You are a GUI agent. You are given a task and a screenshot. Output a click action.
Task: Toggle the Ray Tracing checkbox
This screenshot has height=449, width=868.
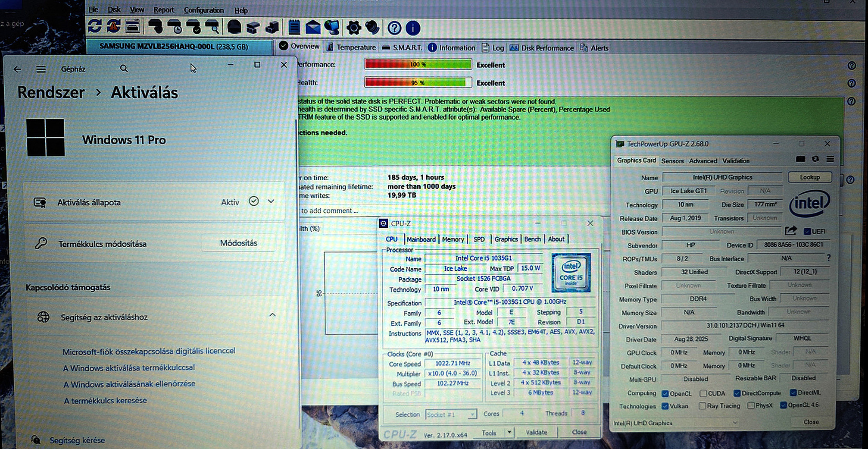pos(702,406)
